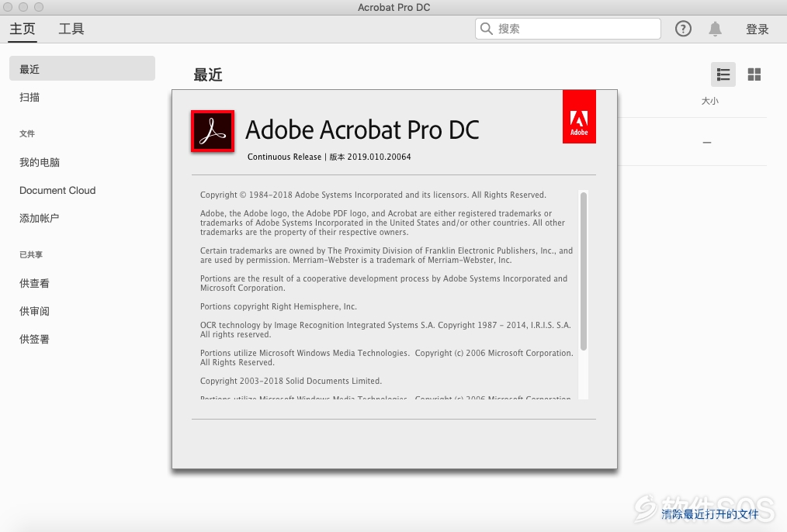Click the 'Portions copyright Right Hemisphere' line
This screenshot has width=787, height=532.
coord(279,307)
